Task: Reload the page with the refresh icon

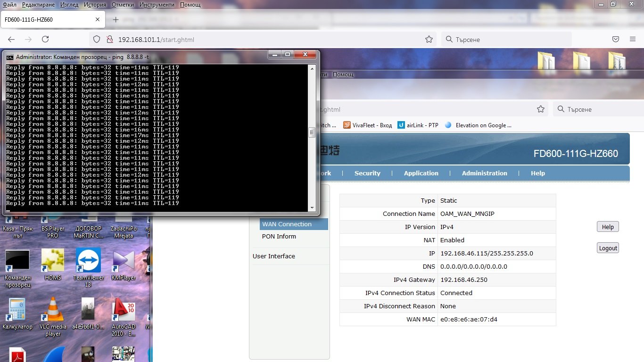Action: pyautogui.click(x=45, y=40)
